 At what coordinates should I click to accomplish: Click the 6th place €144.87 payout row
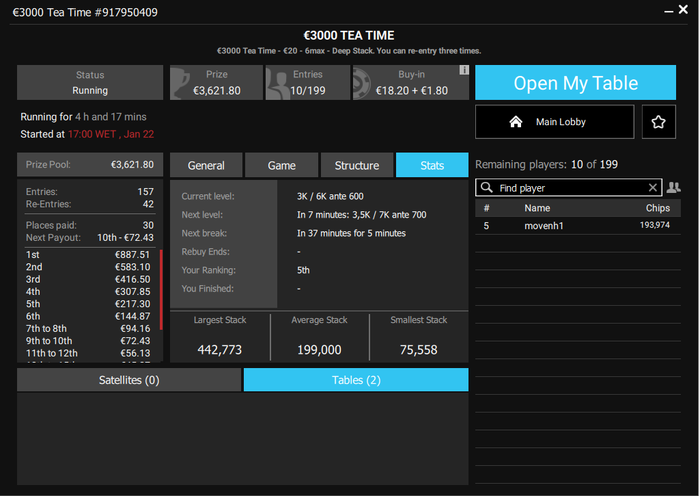click(88, 316)
